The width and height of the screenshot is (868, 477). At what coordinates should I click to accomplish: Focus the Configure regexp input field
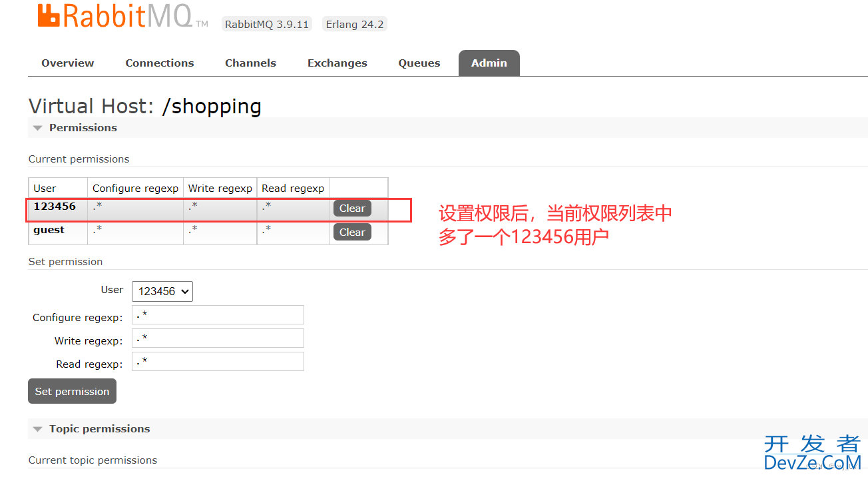point(218,315)
